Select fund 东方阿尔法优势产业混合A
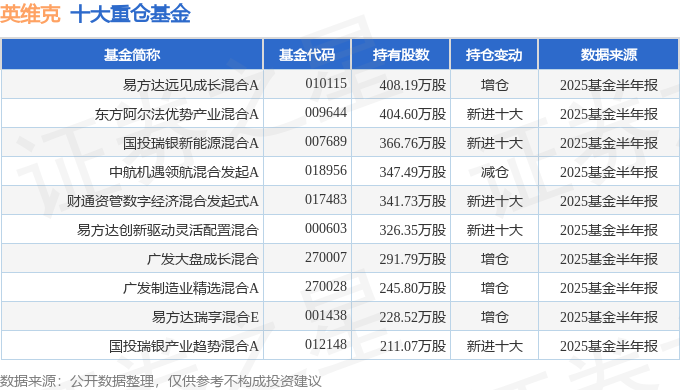This screenshot has height=390, width=680. (177, 114)
